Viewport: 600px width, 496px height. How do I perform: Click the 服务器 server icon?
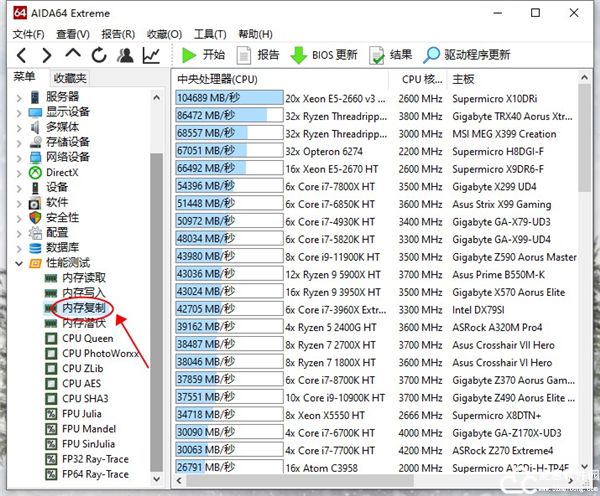[x=35, y=97]
